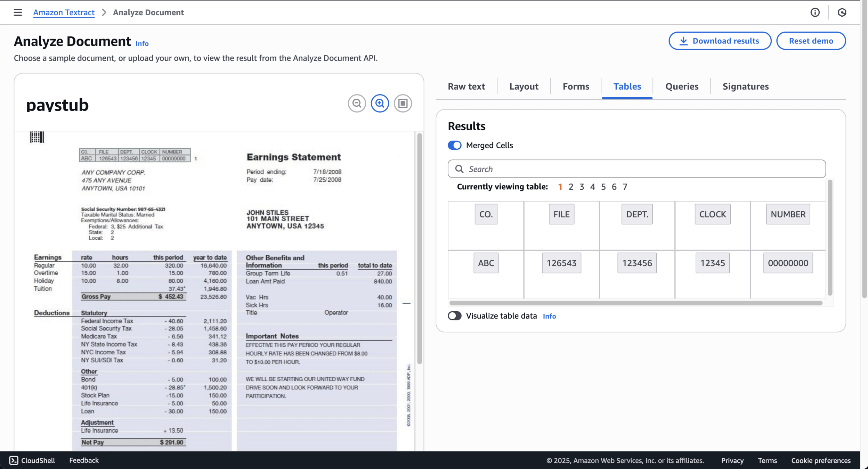Click the hexagon settings icon
This screenshot has height=469, width=868.
(x=842, y=13)
